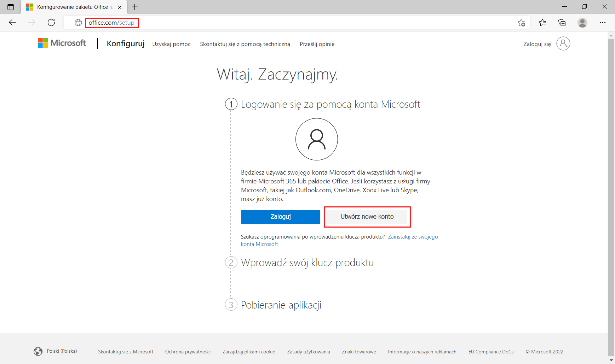This screenshot has width=615, height=364.
Task: Click the forward navigation arrow
Action: click(32, 23)
